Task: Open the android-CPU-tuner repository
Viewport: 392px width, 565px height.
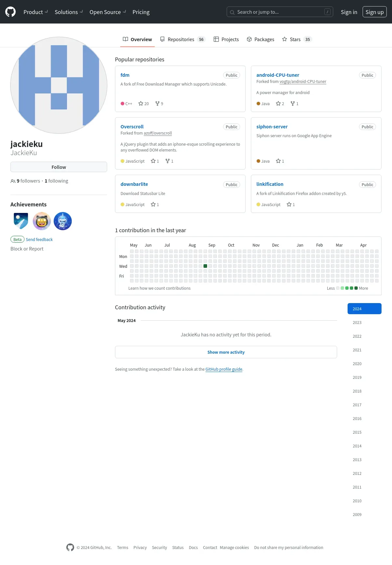Action: point(278,75)
